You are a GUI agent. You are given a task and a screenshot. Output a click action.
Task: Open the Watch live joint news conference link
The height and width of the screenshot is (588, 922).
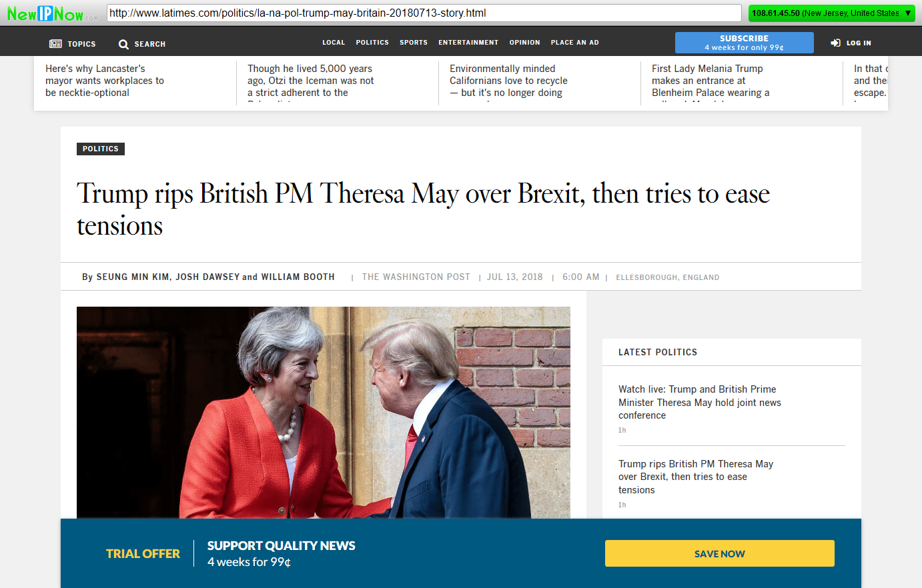(x=699, y=402)
